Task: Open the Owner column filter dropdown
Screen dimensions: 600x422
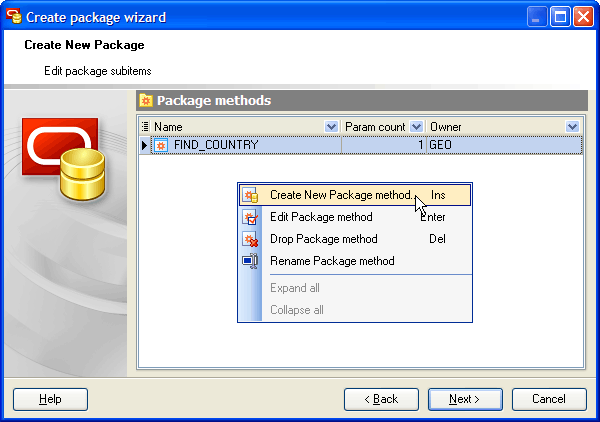Action: tap(572, 127)
